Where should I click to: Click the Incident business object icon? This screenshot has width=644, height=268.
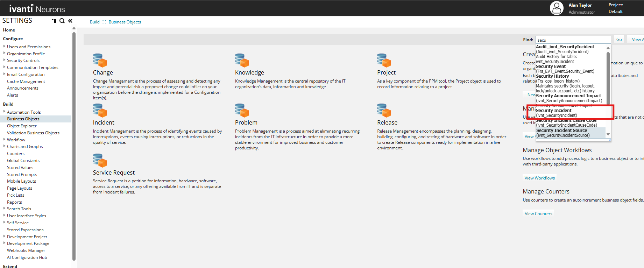[100, 110]
